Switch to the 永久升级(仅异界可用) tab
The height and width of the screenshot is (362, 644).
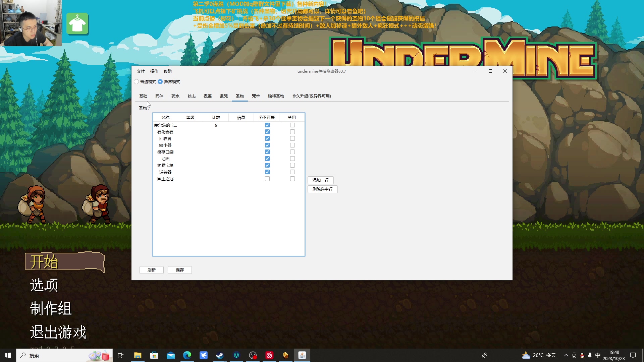tap(312, 96)
